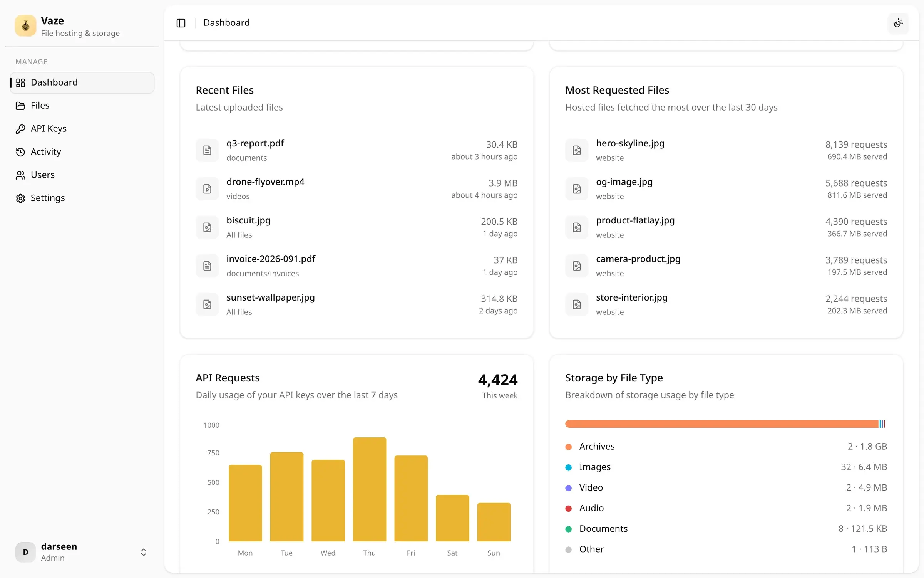Open the Dashboard menu item
Screen dimensions: 924x578
pyautogui.click(x=82, y=82)
